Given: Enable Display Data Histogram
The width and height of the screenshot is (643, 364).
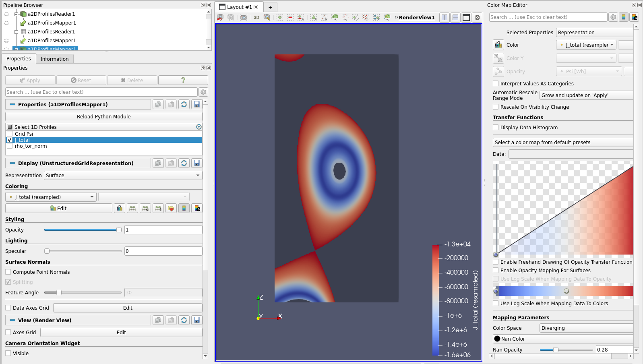Looking at the screenshot, I should 496,127.
